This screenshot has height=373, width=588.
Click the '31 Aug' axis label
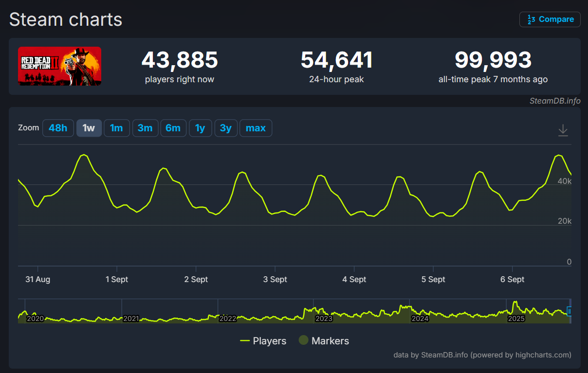37,279
